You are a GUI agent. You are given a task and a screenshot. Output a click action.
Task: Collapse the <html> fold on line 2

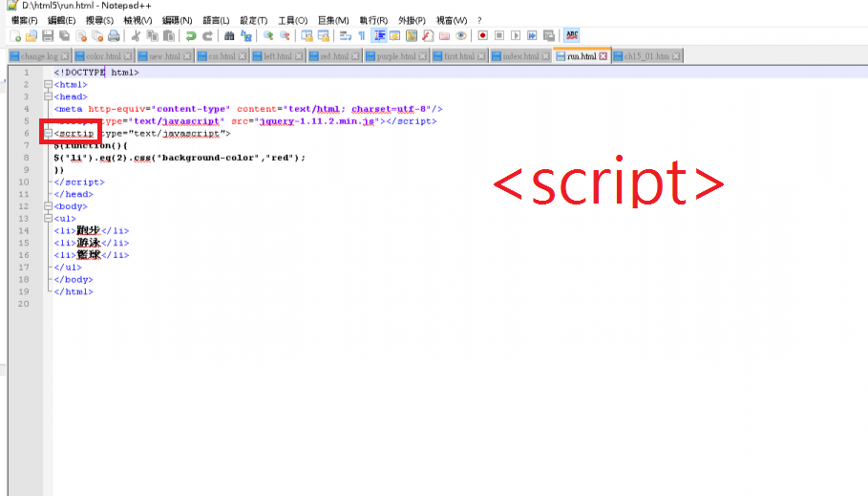48,85
